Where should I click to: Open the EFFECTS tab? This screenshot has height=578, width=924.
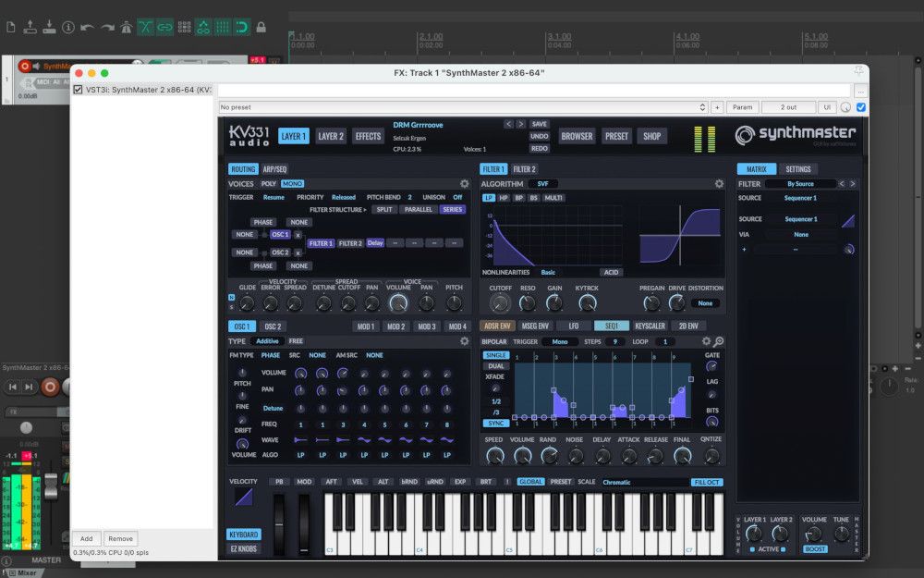[x=369, y=136]
